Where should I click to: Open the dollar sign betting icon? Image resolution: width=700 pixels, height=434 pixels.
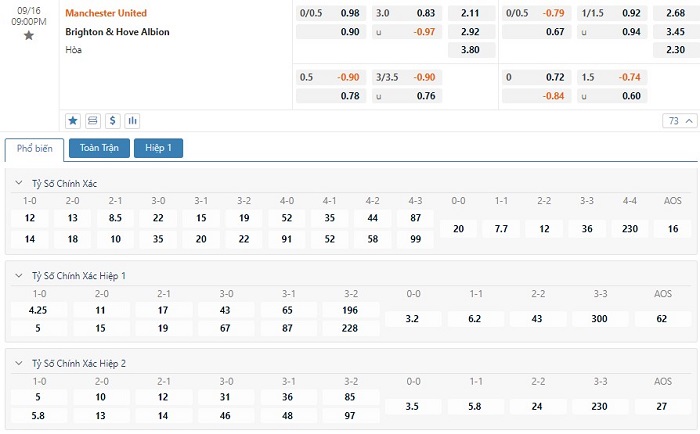[112, 121]
